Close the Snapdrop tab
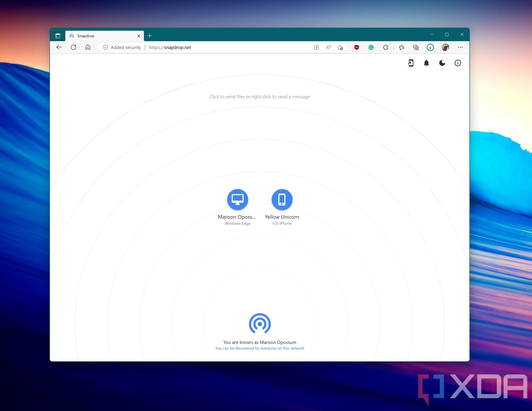532x411 pixels. coord(139,36)
